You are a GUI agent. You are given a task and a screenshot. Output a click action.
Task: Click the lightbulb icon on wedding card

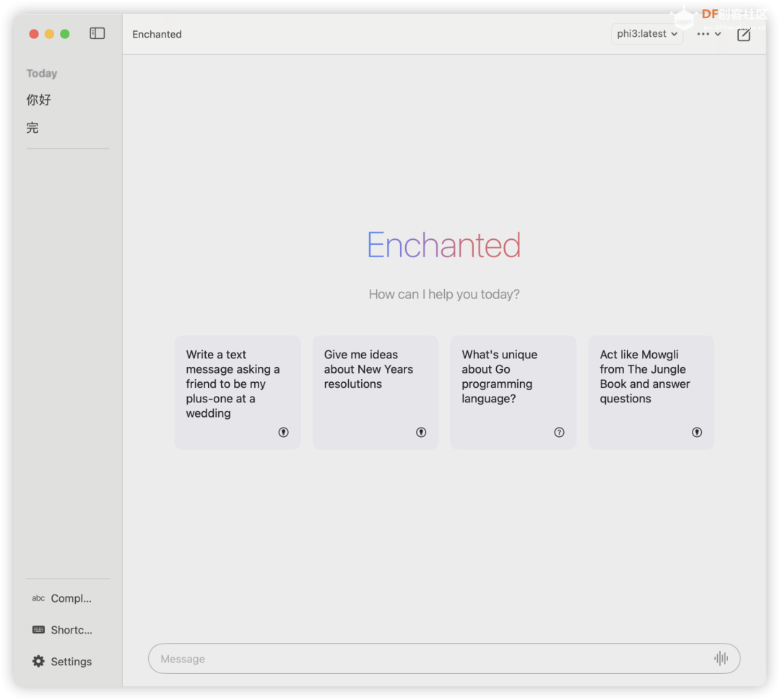point(283,432)
